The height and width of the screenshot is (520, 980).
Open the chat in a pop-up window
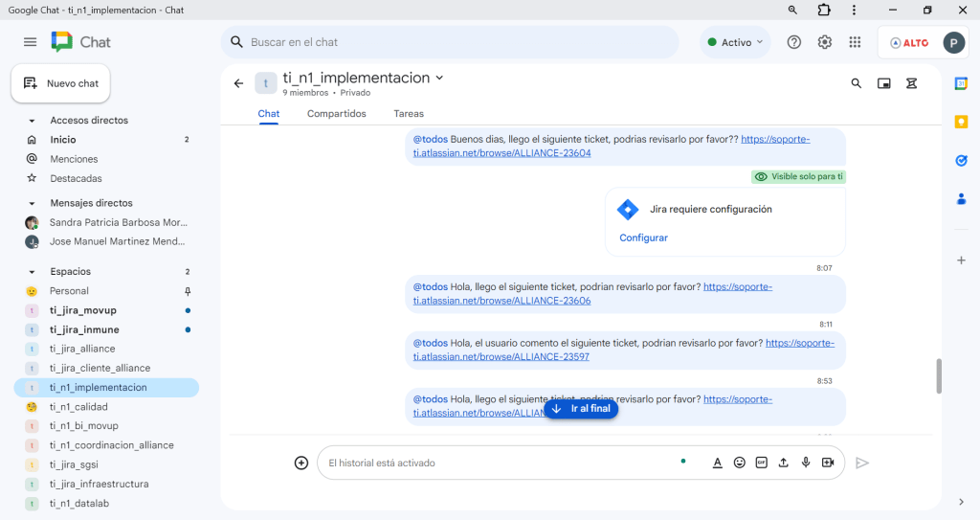pyautogui.click(x=884, y=83)
